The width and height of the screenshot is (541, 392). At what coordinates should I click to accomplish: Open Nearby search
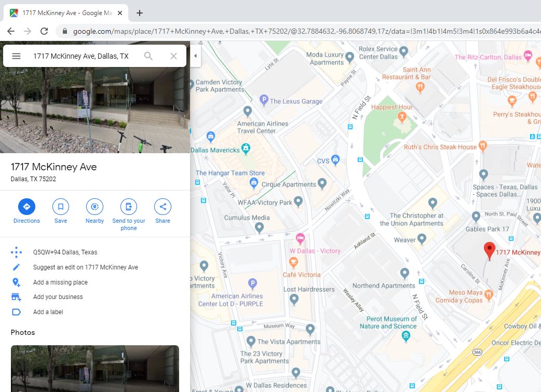[x=94, y=211]
